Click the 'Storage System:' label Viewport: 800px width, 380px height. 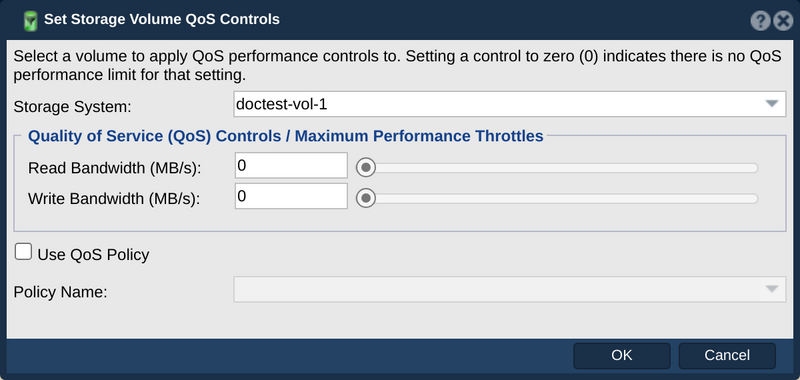72,107
